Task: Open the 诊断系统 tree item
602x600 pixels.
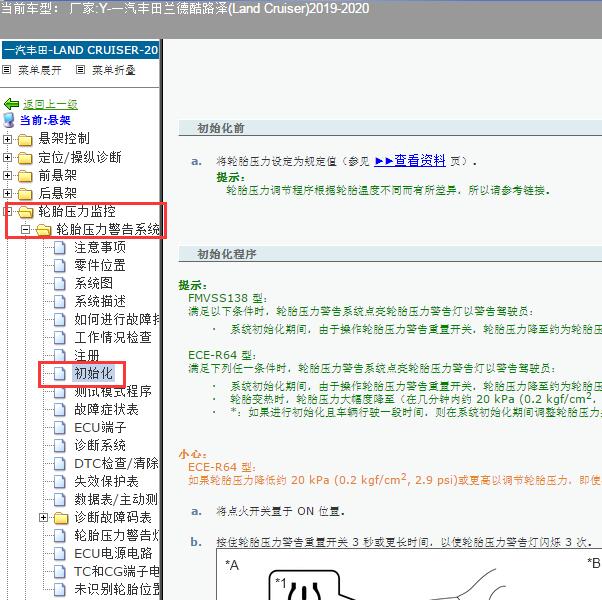Action: (100, 446)
